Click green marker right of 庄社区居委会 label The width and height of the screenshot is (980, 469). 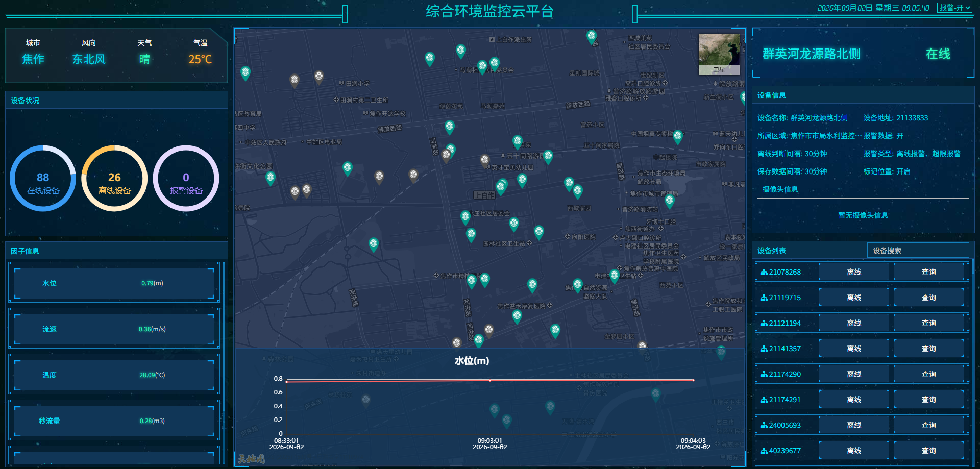coord(514,224)
